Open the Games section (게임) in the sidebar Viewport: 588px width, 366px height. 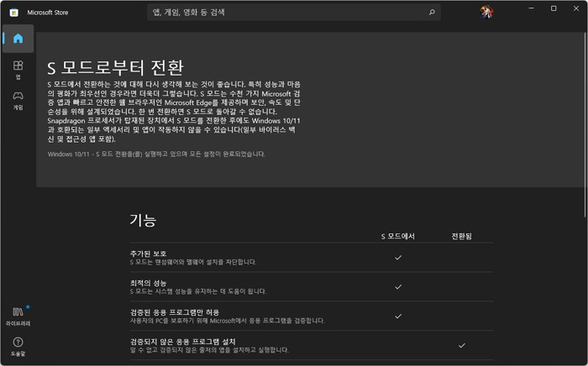18,100
